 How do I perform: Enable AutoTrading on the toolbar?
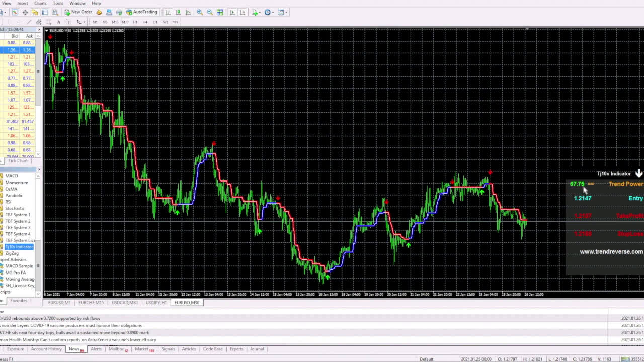pos(144,12)
